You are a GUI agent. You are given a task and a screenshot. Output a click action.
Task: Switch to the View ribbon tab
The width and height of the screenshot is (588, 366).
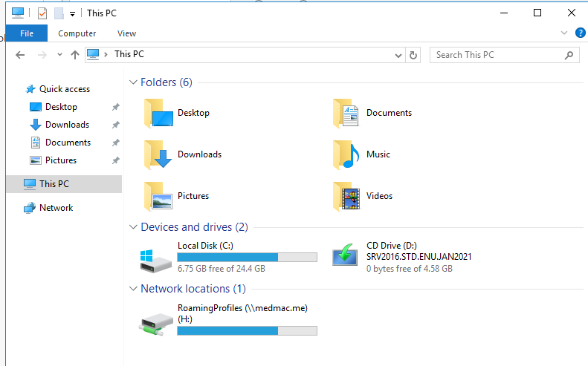click(x=126, y=33)
